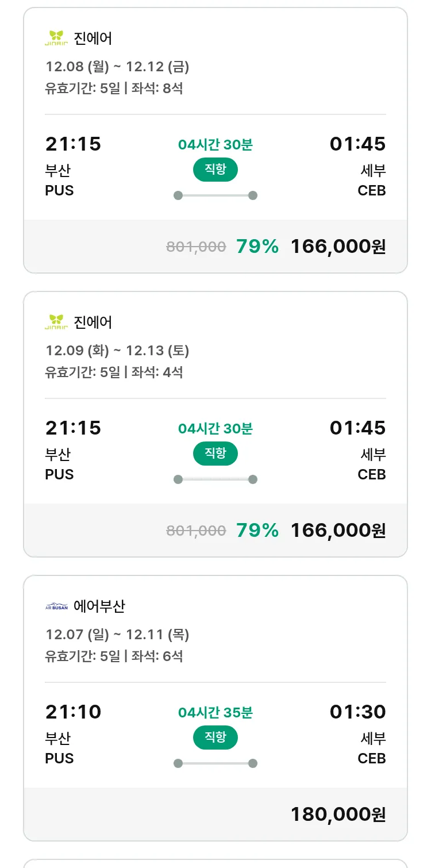Image resolution: width=431 pixels, height=868 pixels.
Task: Open the 12.08 (월) ~ 12.12 (금) date range
Action: tap(117, 67)
